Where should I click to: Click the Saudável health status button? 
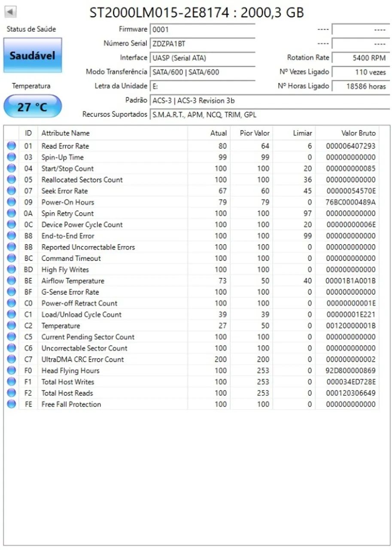point(33,55)
